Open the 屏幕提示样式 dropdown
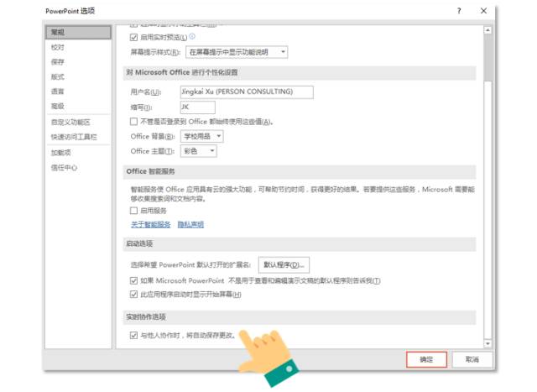 pos(237,52)
